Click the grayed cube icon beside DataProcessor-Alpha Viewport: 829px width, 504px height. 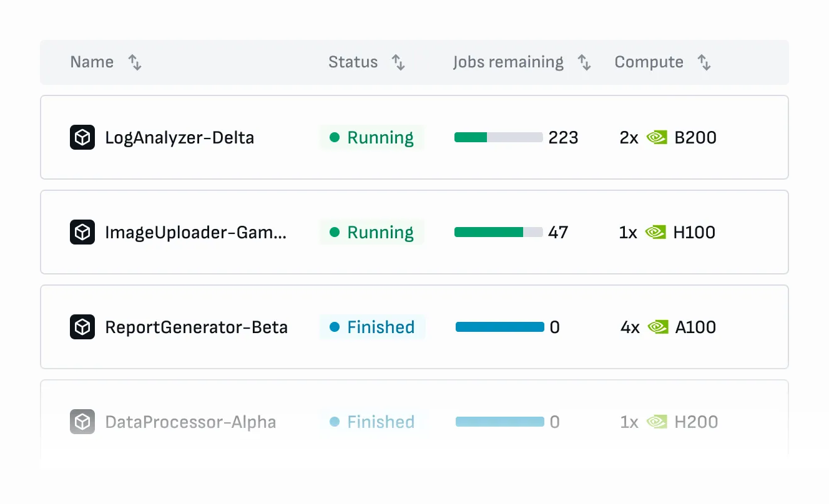point(81,422)
